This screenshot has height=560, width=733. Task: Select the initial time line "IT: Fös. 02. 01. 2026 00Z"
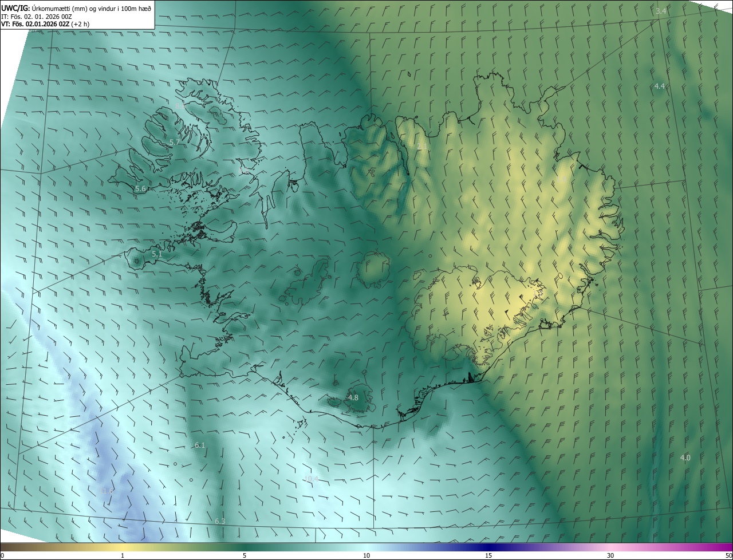coord(37,17)
